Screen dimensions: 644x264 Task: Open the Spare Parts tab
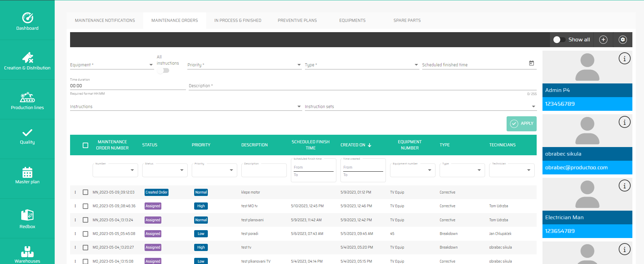407,21
